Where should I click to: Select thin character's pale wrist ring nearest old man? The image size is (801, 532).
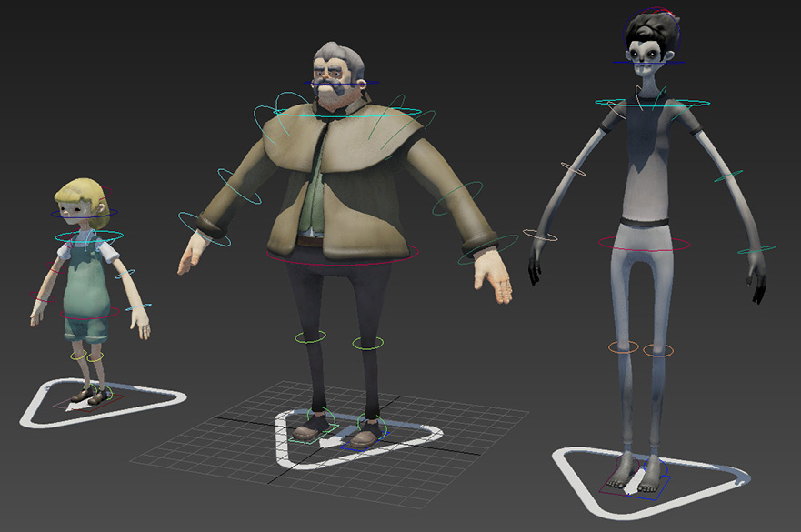[540, 236]
